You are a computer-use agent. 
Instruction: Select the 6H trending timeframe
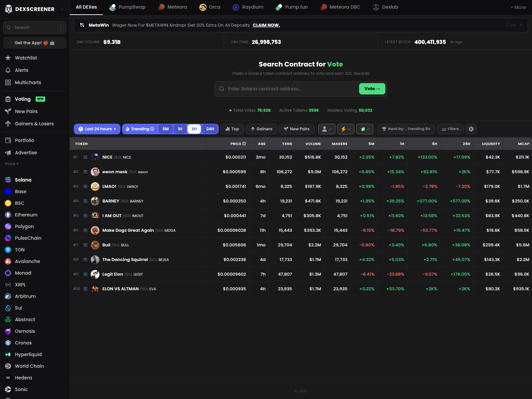tap(194, 129)
